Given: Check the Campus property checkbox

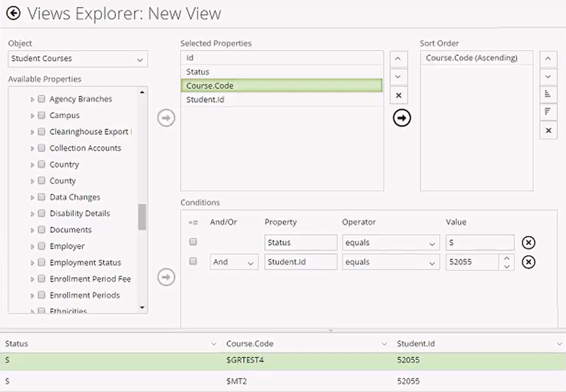Looking at the screenshot, I should tap(41, 115).
